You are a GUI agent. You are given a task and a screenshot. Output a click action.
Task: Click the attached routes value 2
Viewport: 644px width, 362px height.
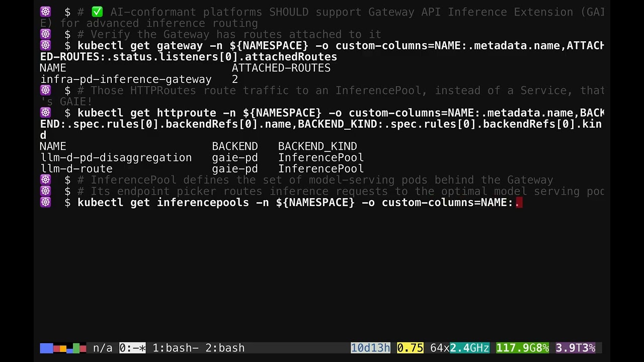[235, 79]
